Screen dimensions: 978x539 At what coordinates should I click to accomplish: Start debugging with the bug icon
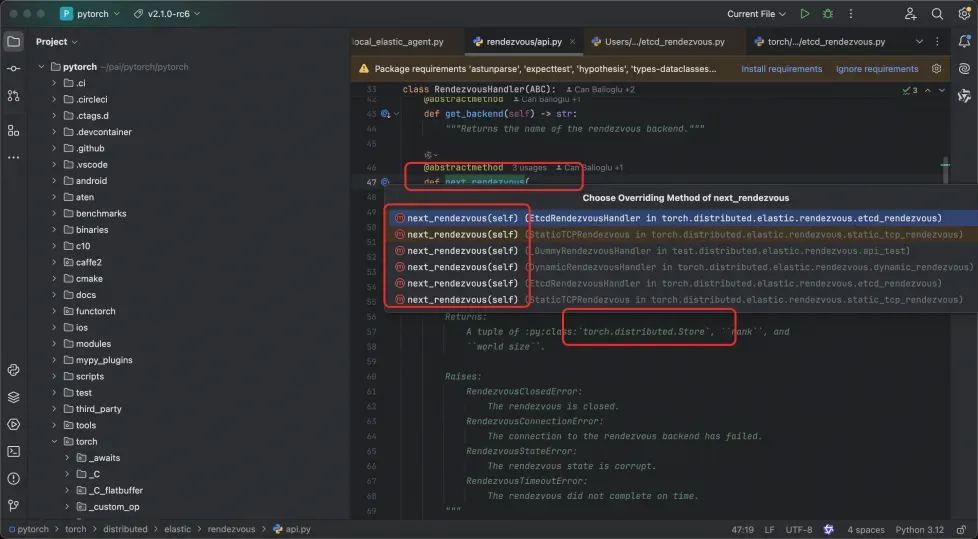tap(828, 14)
